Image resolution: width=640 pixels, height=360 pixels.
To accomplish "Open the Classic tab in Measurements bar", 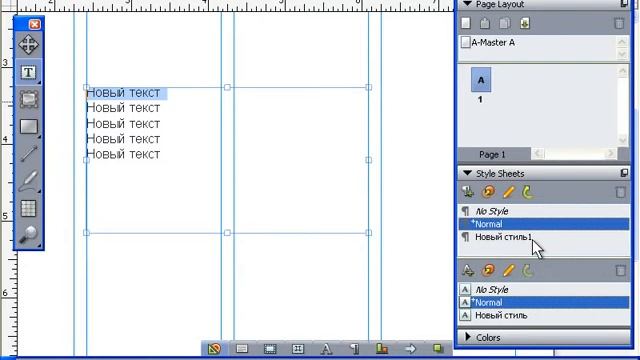I will pyautogui.click(x=215, y=349).
